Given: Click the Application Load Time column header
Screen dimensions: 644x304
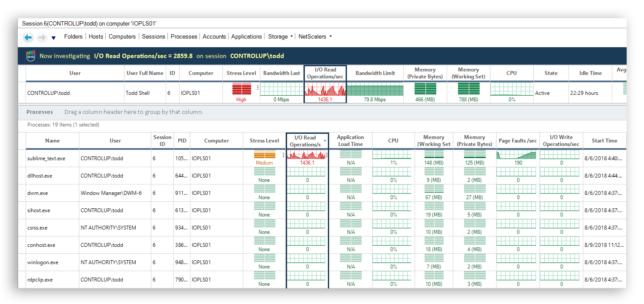Looking at the screenshot, I should pyautogui.click(x=350, y=141).
